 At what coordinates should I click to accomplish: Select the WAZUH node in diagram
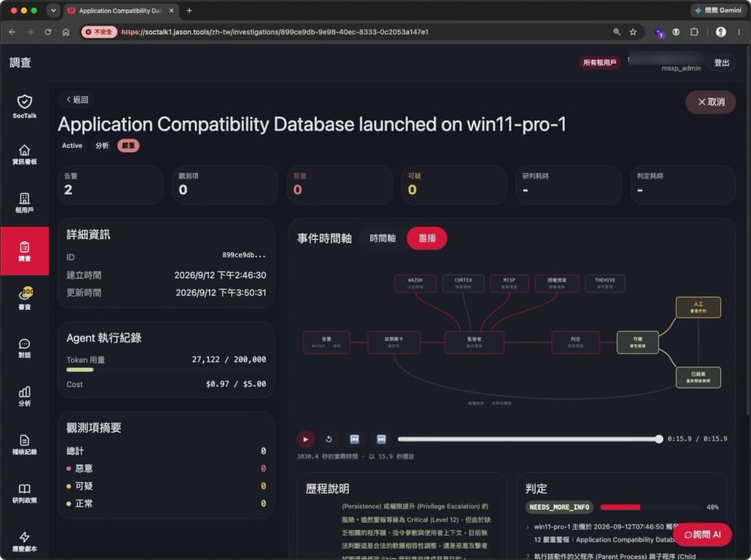point(415,283)
